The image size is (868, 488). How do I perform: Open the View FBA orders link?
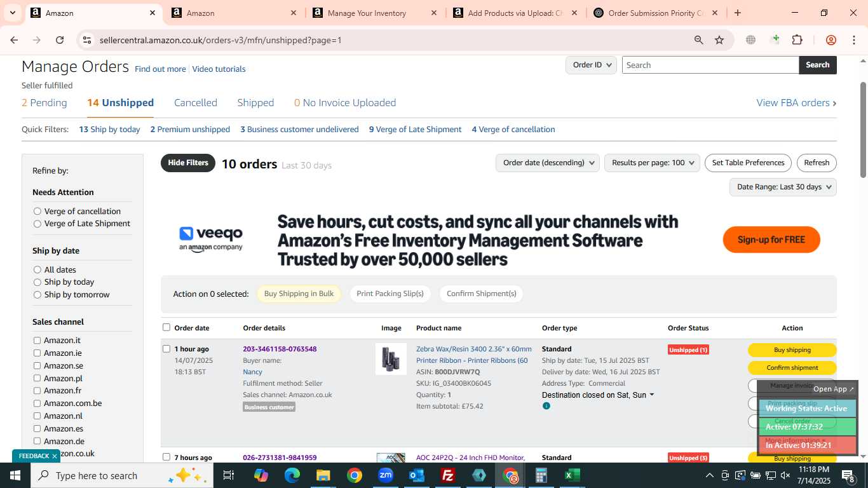[796, 103]
